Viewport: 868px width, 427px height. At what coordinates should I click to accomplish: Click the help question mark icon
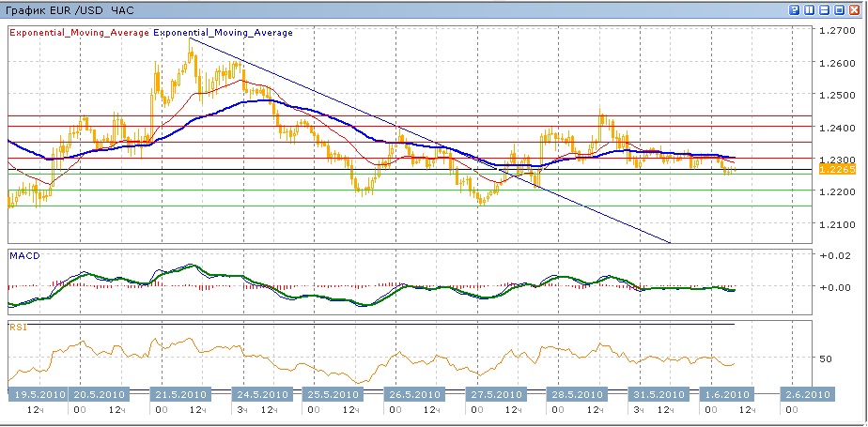795,9
